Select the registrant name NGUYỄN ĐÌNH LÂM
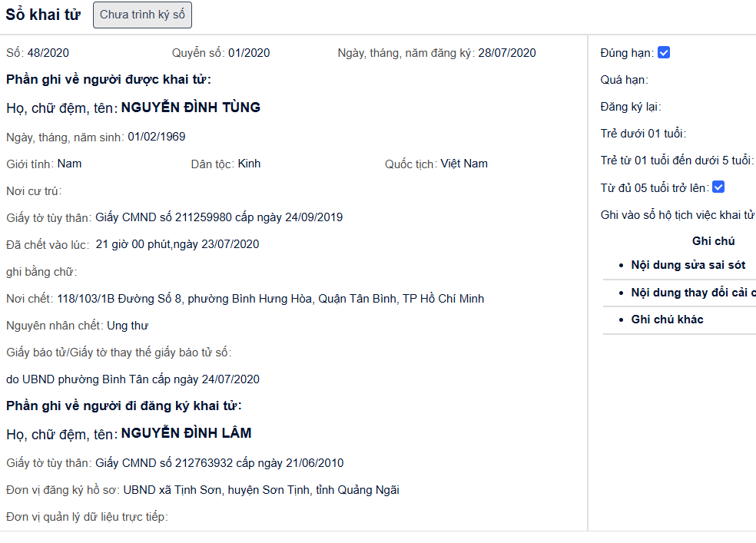The width and height of the screenshot is (756, 543). point(186,433)
